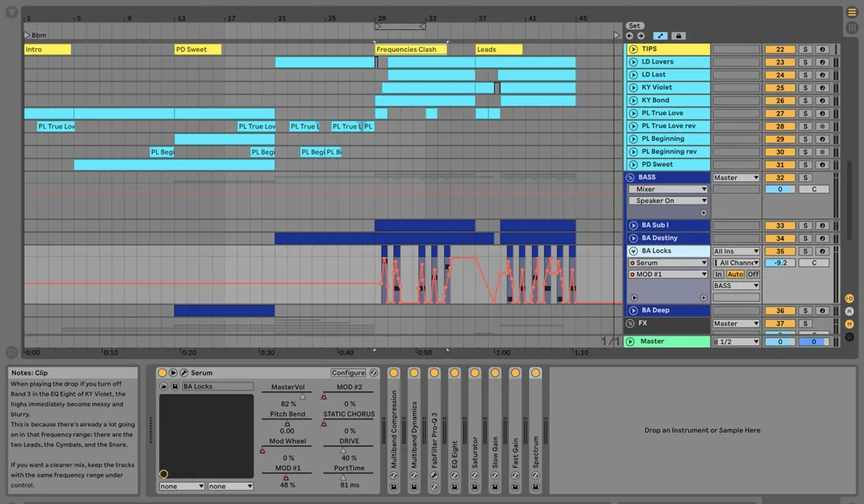Unfold the LD Lovers track
Viewport: 864px width, 504px height.
[x=633, y=62]
